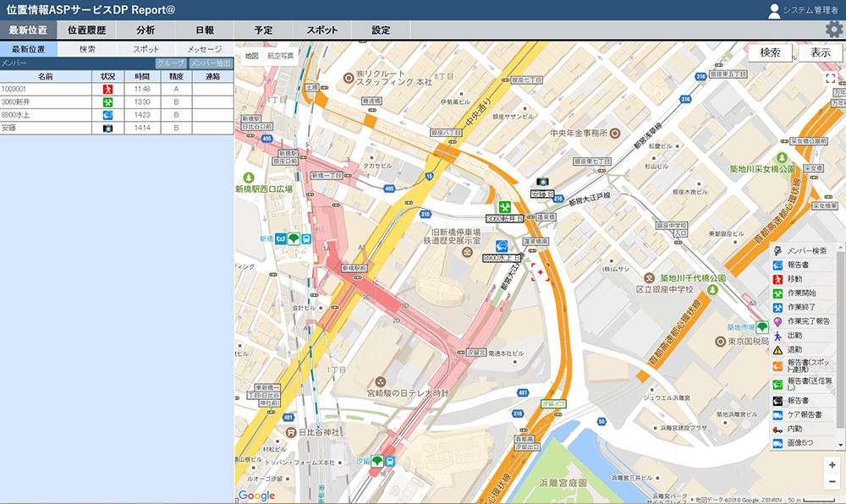Open the 日報 main menu tab
The image size is (846, 504).
point(205,30)
